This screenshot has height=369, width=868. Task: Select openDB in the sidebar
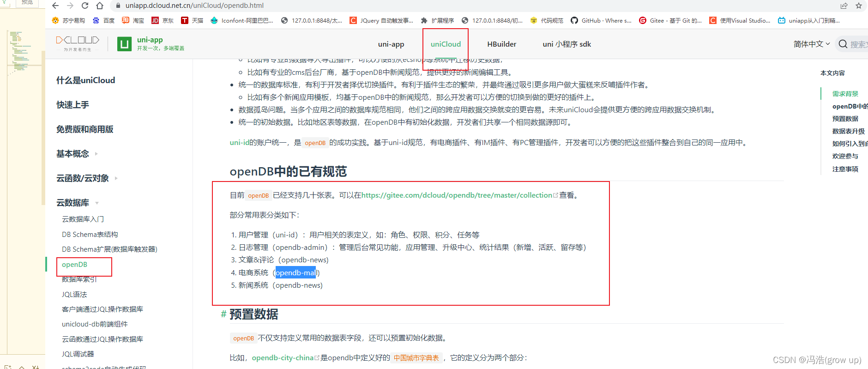[74, 265]
